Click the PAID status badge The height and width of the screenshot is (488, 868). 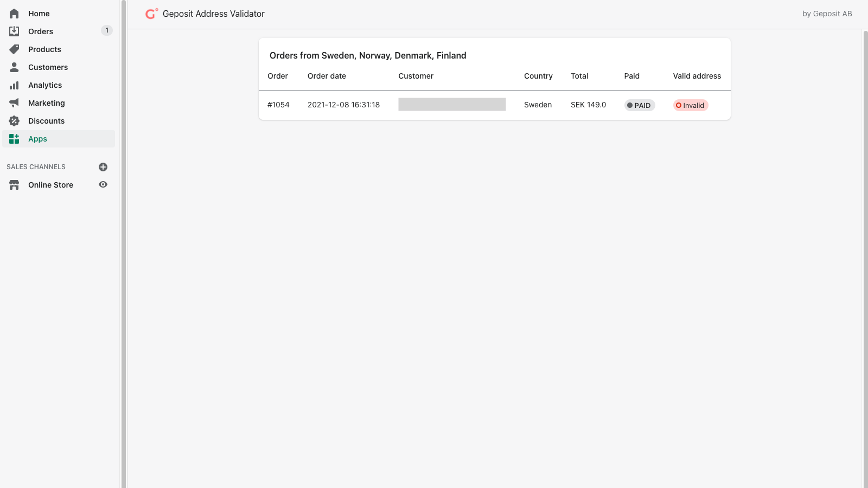tap(639, 105)
